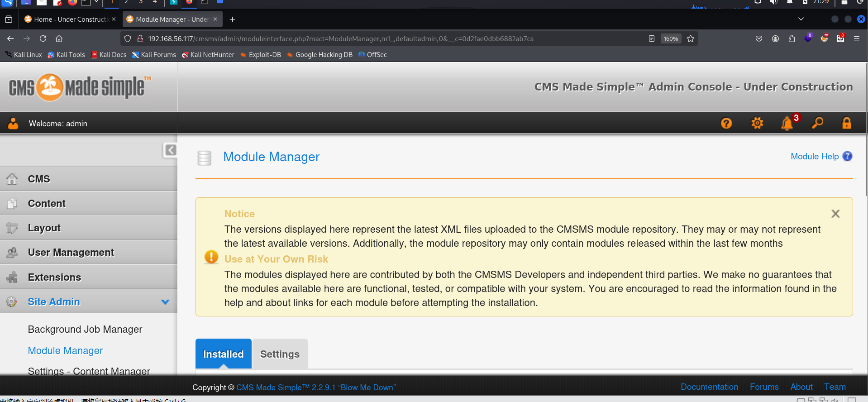The height and width of the screenshot is (402, 868).
Task: Open the Site Admin menu section
Action: pyautogui.click(x=89, y=301)
